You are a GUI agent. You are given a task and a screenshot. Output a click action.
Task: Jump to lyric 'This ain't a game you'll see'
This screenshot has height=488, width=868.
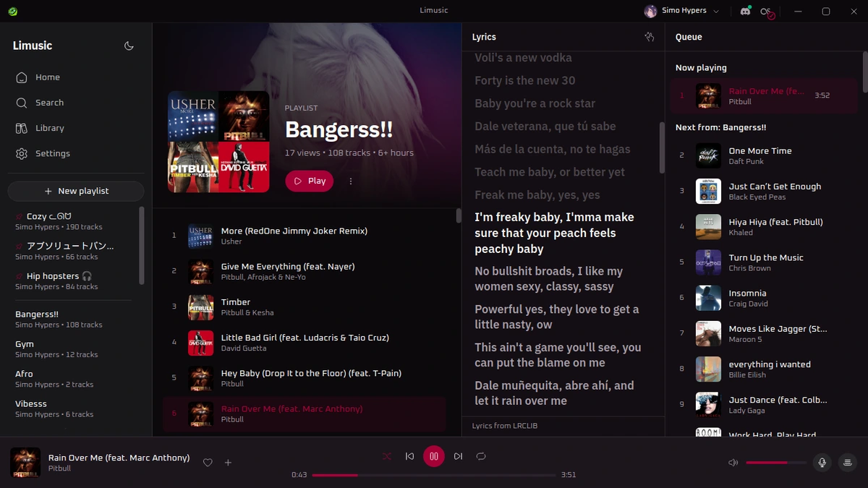(558, 355)
